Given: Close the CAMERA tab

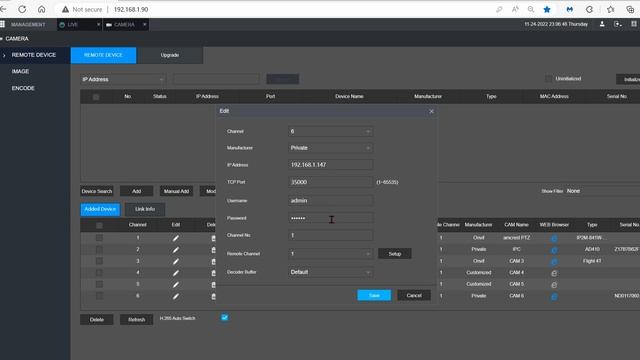Looking at the screenshot, I should (x=144, y=24).
